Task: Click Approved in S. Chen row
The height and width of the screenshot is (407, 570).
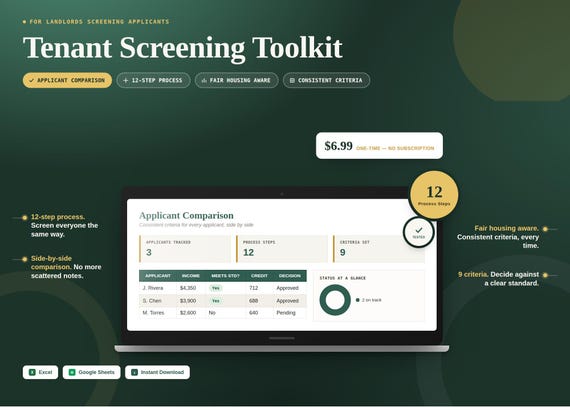Action: click(287, 301)
